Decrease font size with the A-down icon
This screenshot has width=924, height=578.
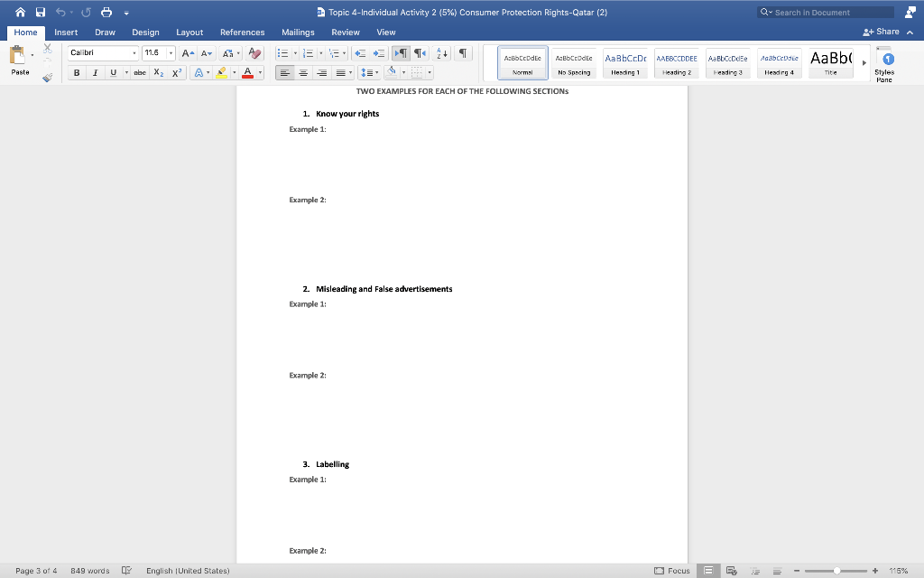(x=207, y=53)
